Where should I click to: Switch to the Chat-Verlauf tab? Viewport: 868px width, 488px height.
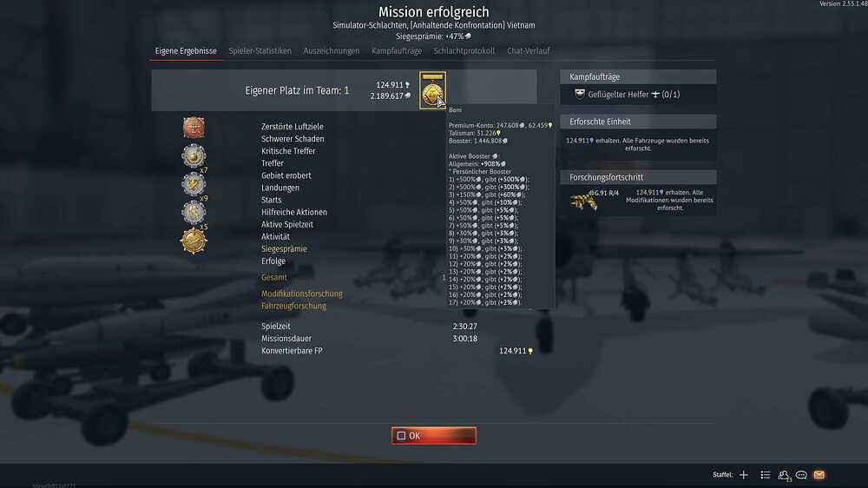pyautogui.click(x=528, y=51)
